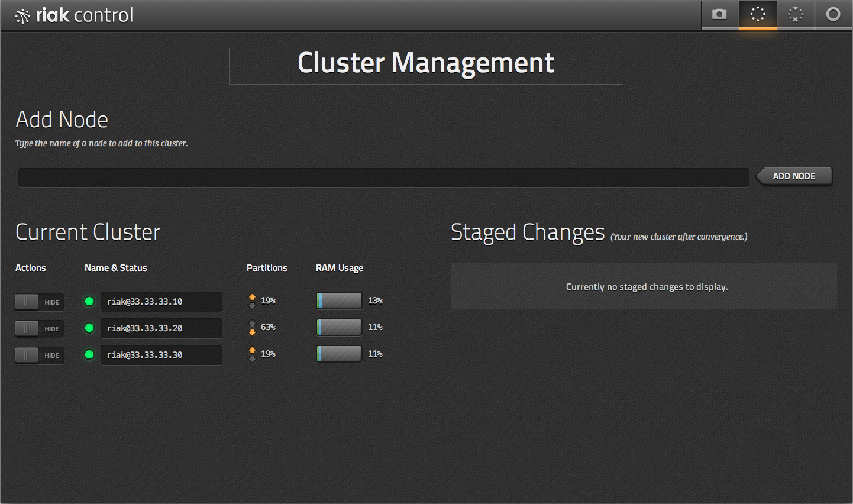
Task: Click RAM usage bar showing 13%
Action: pyautogui.click(x=339, y=301)
